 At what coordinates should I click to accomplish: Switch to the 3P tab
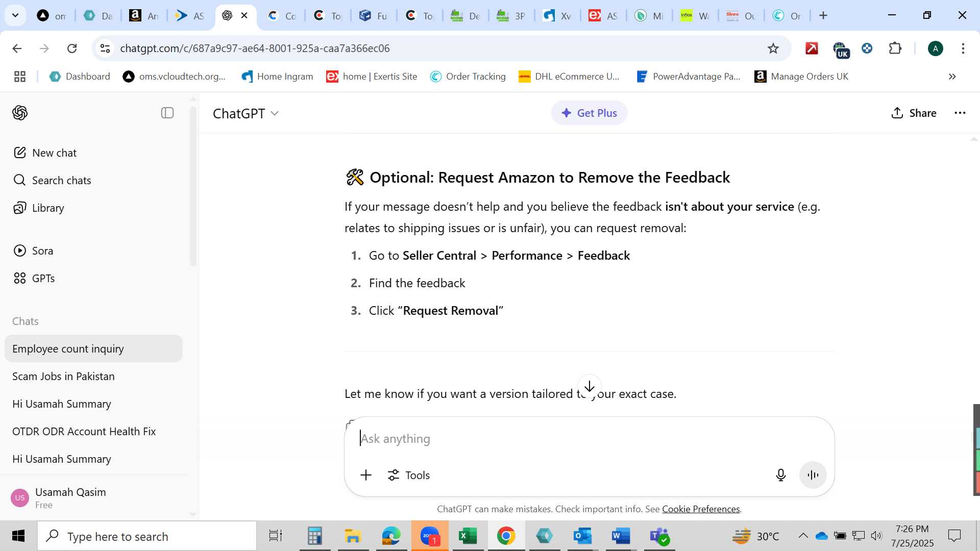point(510,16)
